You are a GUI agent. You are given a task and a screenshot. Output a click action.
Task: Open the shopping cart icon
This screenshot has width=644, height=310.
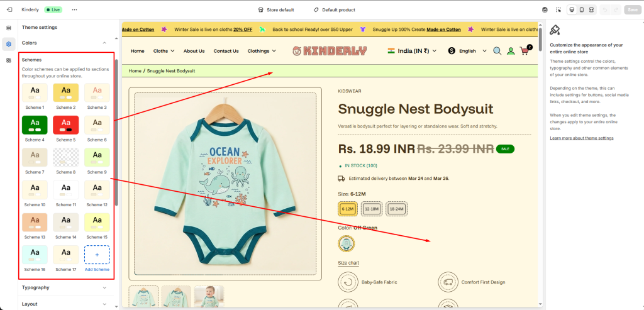point(525,51)
